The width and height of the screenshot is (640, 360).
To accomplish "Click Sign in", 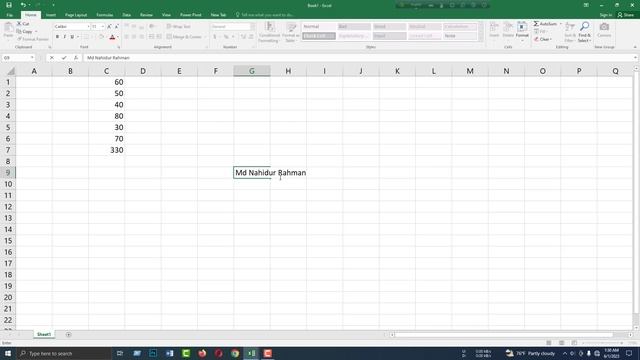I will tap(606, 15).
